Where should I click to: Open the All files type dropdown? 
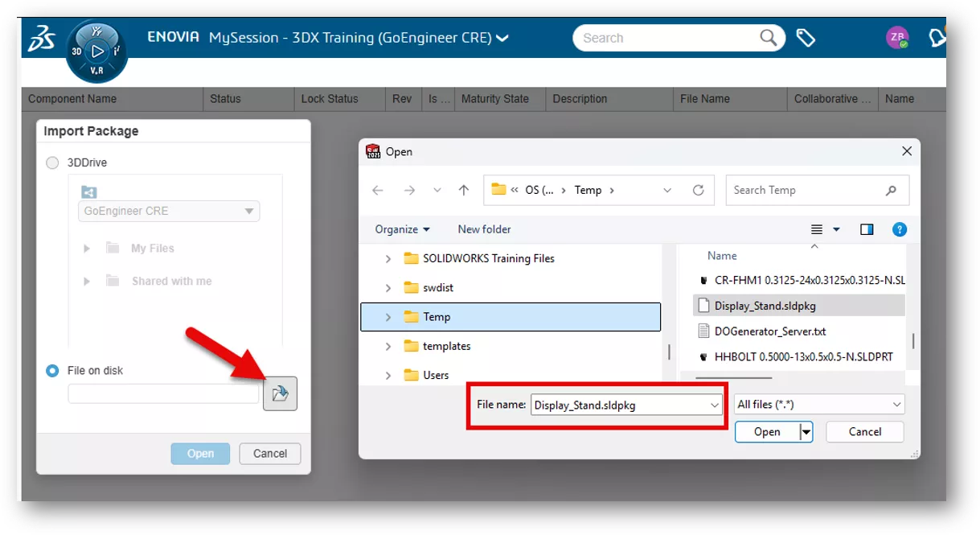pyautogui.click(x=819, y=405)
